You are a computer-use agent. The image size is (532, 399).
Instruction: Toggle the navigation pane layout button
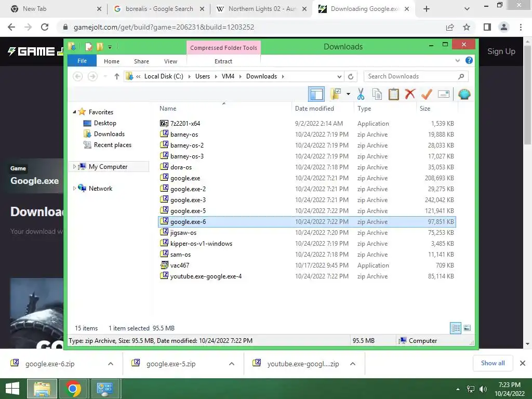(316, 94)
